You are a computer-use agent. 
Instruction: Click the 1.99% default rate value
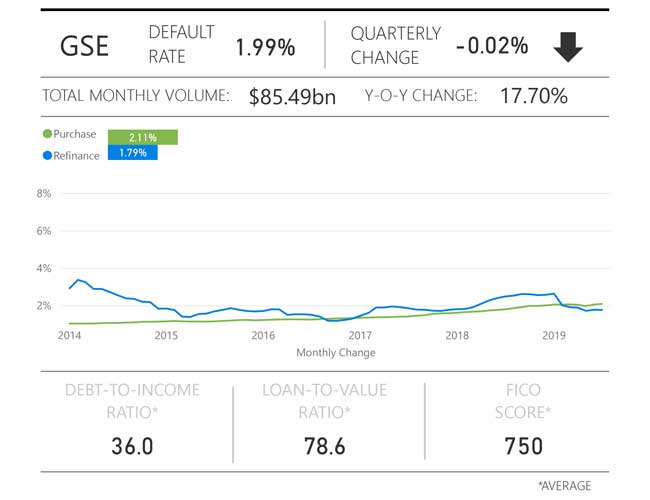[x=265, y=47]
